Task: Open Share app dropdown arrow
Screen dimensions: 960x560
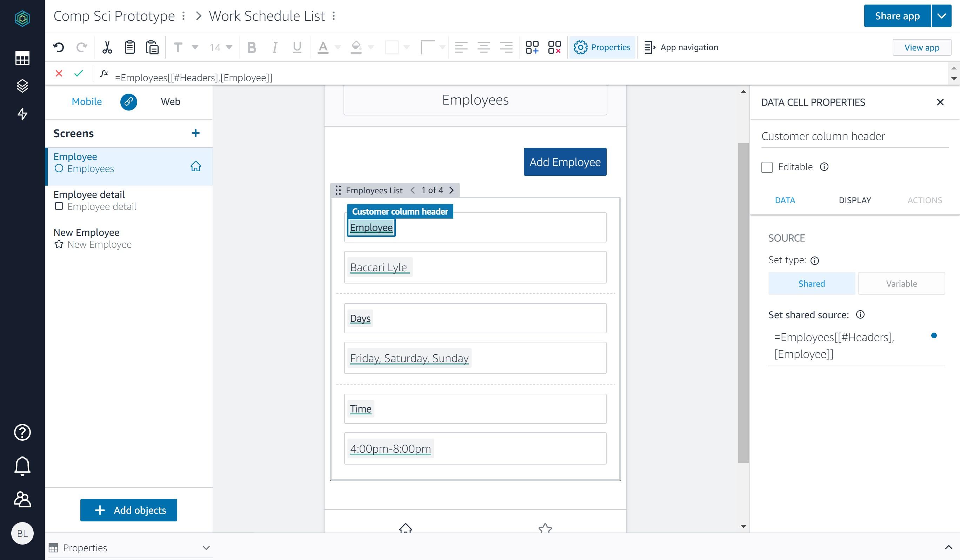Action: pyautogui.click(x=941, y=16)
